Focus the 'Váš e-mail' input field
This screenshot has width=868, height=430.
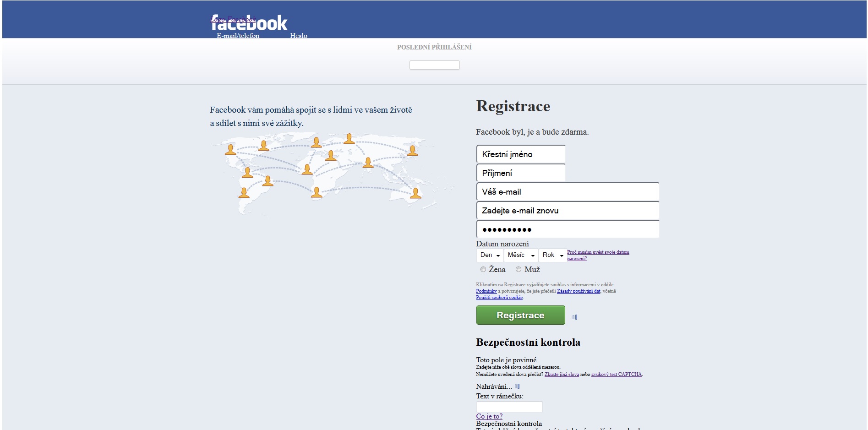568,192
